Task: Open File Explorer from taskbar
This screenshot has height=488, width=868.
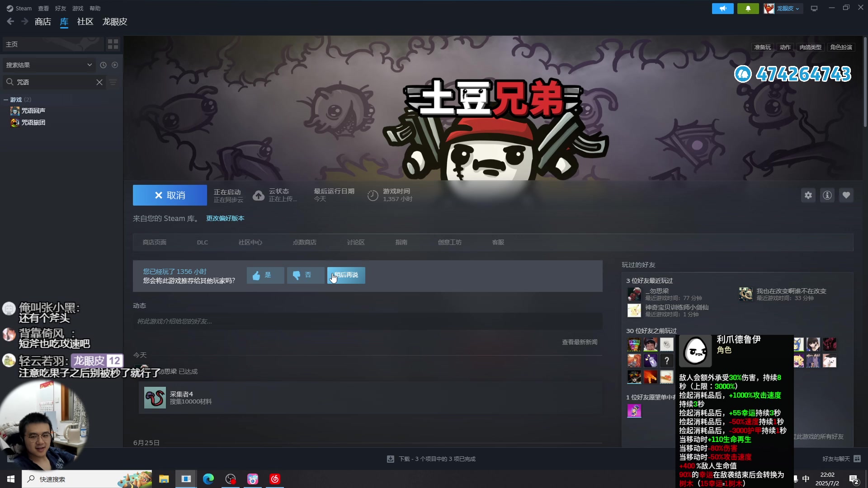Action: coord(164,479)
